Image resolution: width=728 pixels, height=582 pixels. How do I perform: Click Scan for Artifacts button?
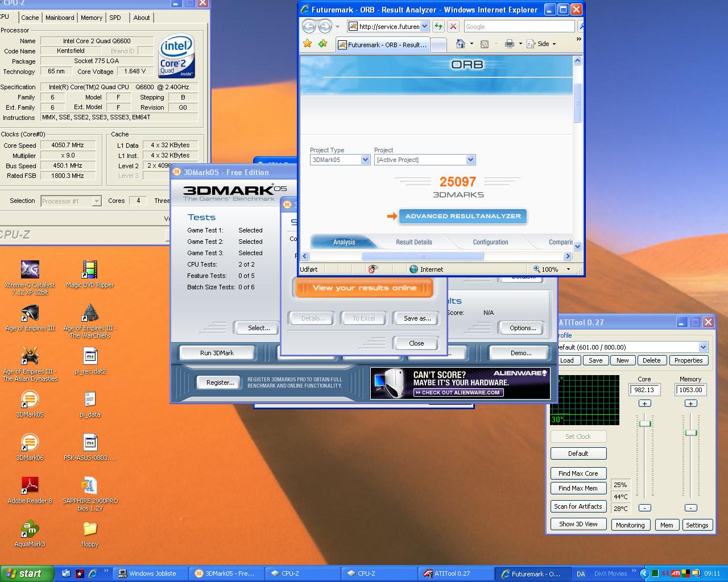[x=578, y=506]
